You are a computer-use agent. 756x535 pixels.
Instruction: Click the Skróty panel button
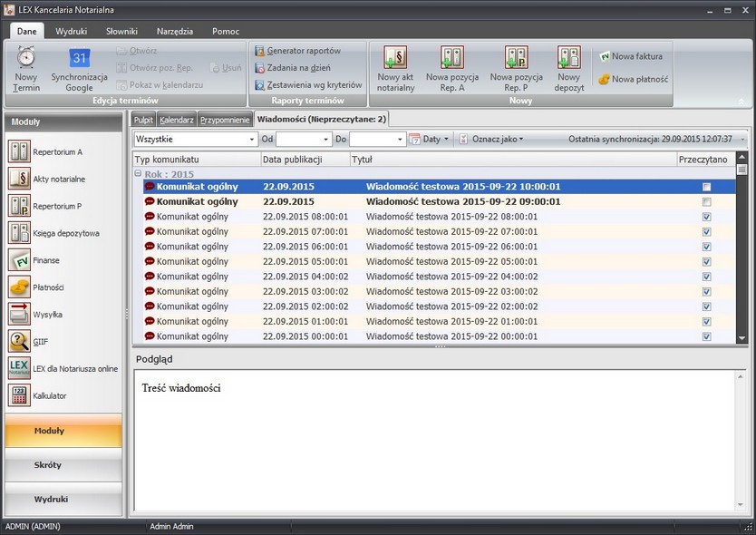(x=48, y=464)
